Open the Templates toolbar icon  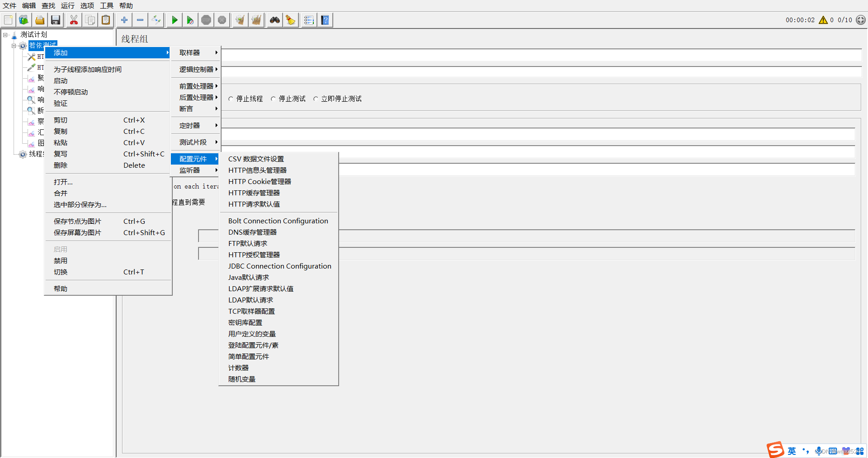pyautogui.click(x=24, y=20)
